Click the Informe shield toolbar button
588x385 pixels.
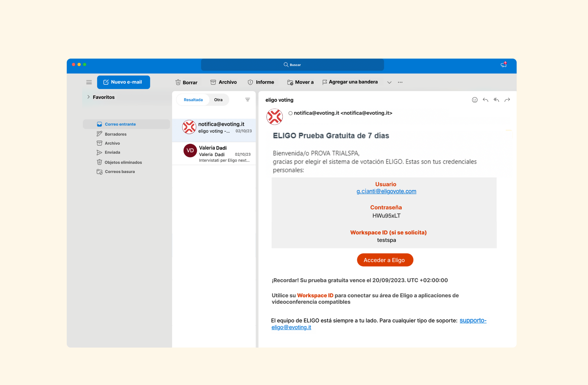coord(261,82)
